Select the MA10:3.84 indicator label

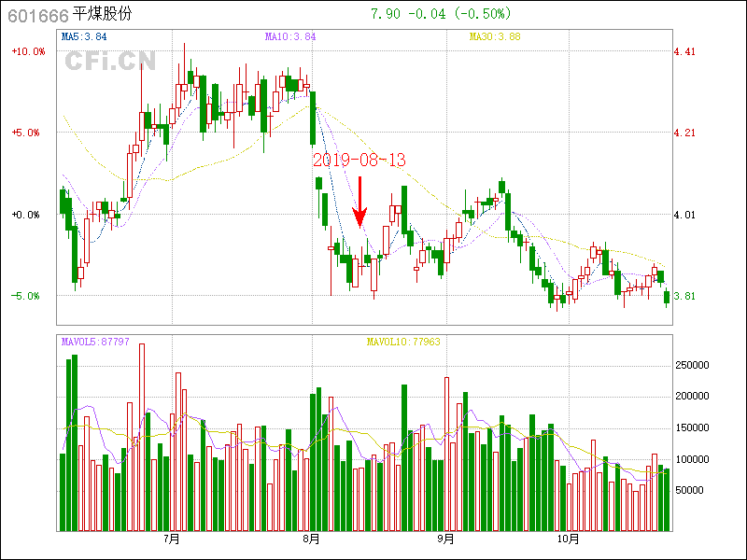[x=290, y=36]
